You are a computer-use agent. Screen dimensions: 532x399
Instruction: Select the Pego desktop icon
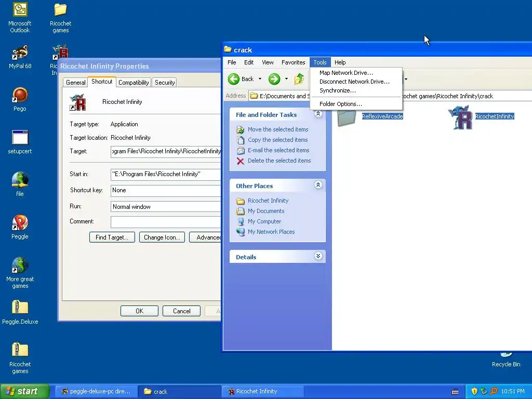[x=20, y=99]
